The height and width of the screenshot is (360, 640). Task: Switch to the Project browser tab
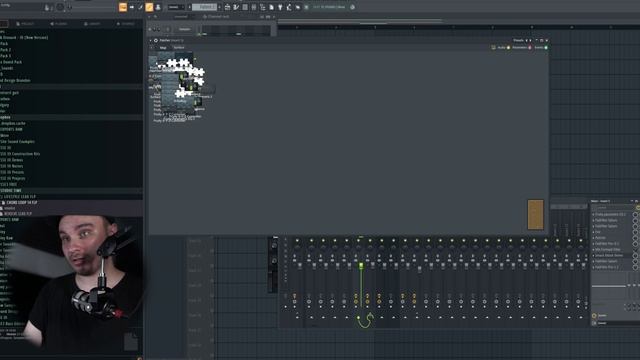25,24
